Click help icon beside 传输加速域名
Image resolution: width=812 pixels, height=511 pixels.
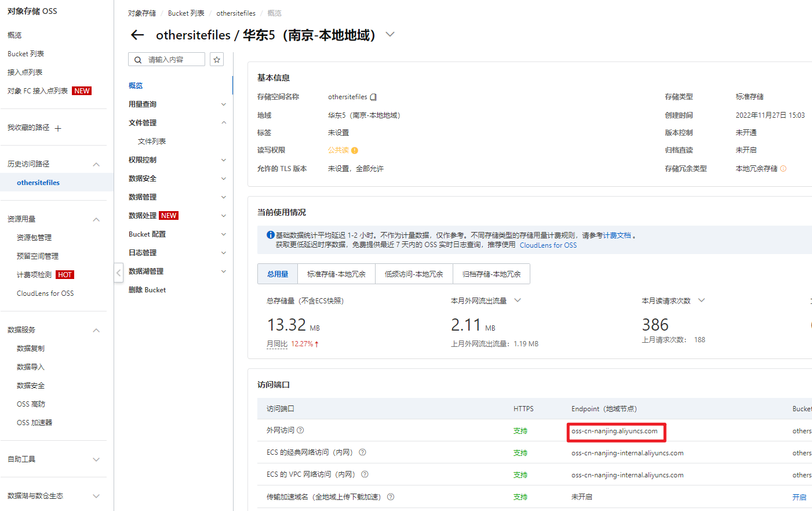click(x=391, y=496)
